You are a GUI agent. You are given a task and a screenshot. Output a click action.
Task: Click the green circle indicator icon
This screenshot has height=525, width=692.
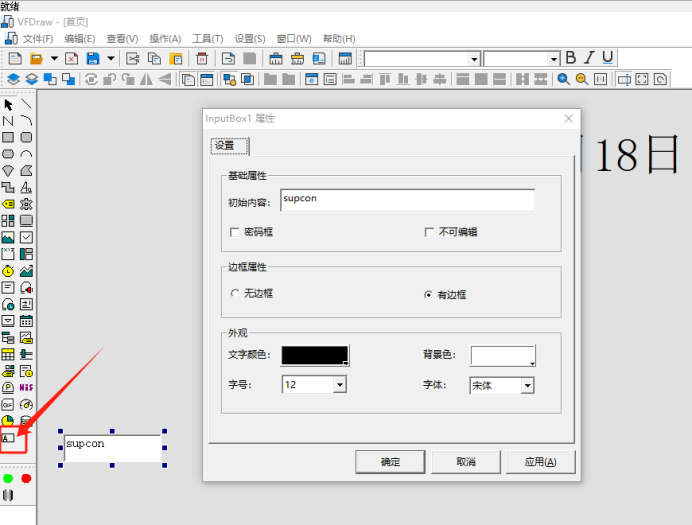tap(8, 479)
